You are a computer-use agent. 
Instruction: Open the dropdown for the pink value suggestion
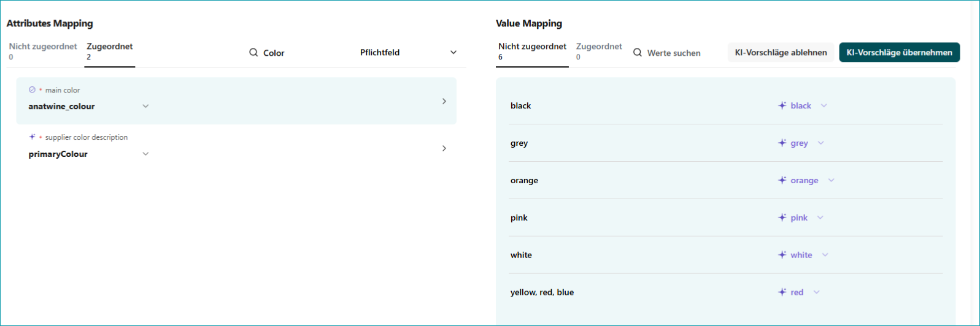[x=820, y=218]
